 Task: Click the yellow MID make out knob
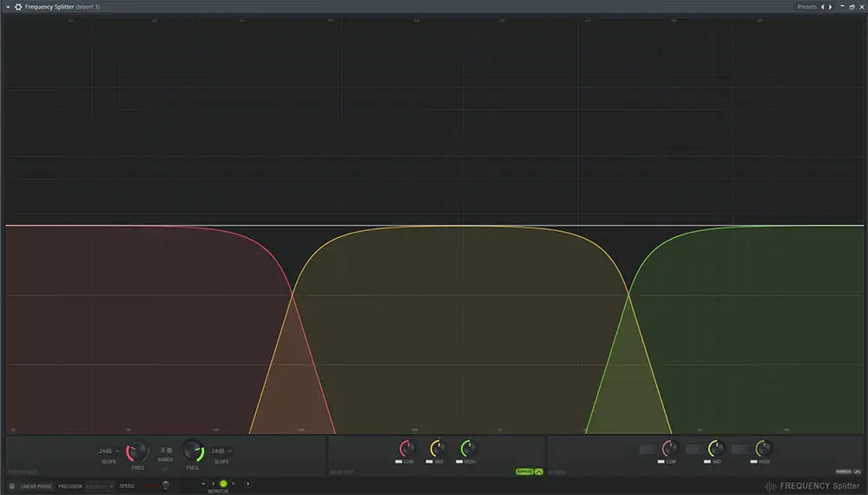(x=437, y=449)
